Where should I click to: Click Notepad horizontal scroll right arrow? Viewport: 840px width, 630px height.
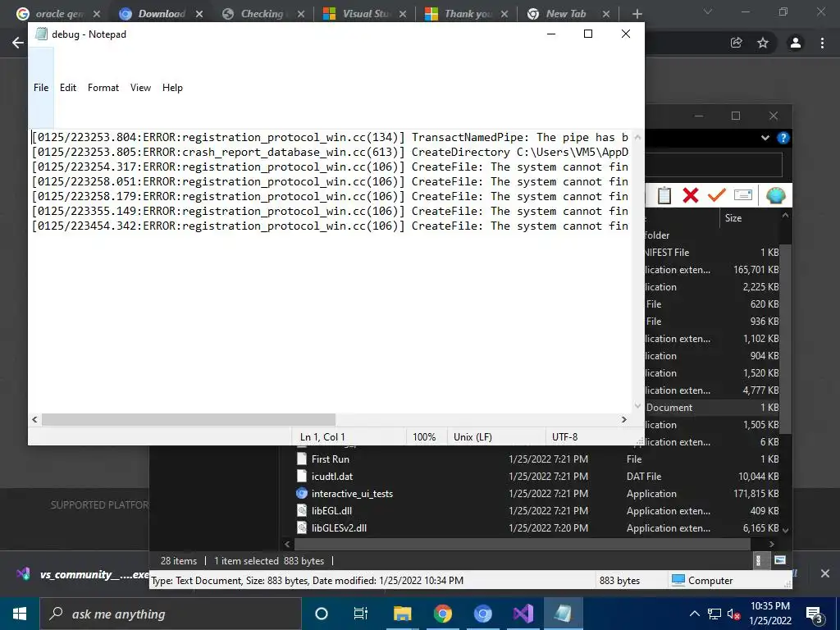(623, 419)
